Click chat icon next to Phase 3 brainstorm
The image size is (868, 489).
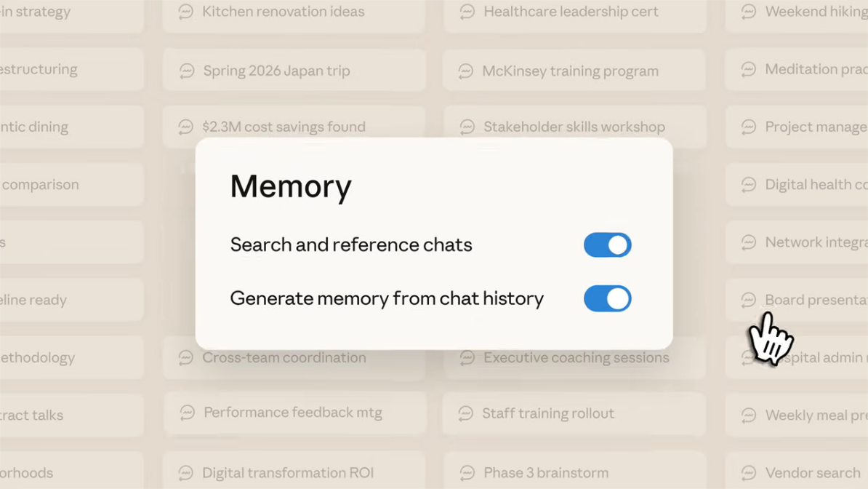click(467, 473)
